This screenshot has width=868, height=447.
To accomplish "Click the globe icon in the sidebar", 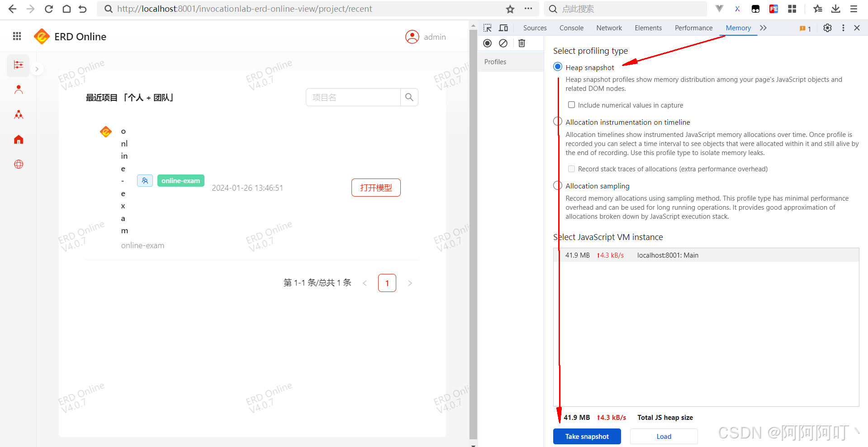I will pyautogui.click(x=18, y=164).
